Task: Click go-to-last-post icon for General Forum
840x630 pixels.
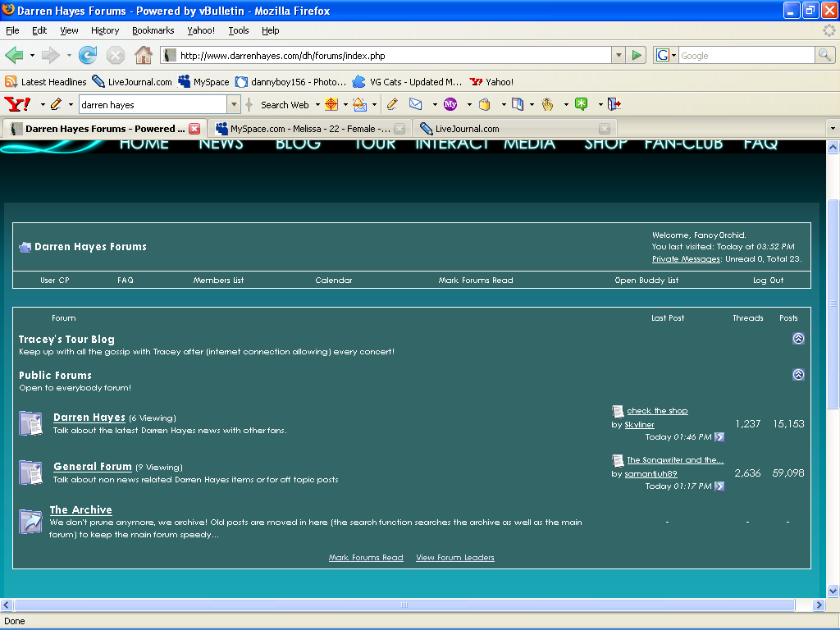Action: click(x=719, y=486)
